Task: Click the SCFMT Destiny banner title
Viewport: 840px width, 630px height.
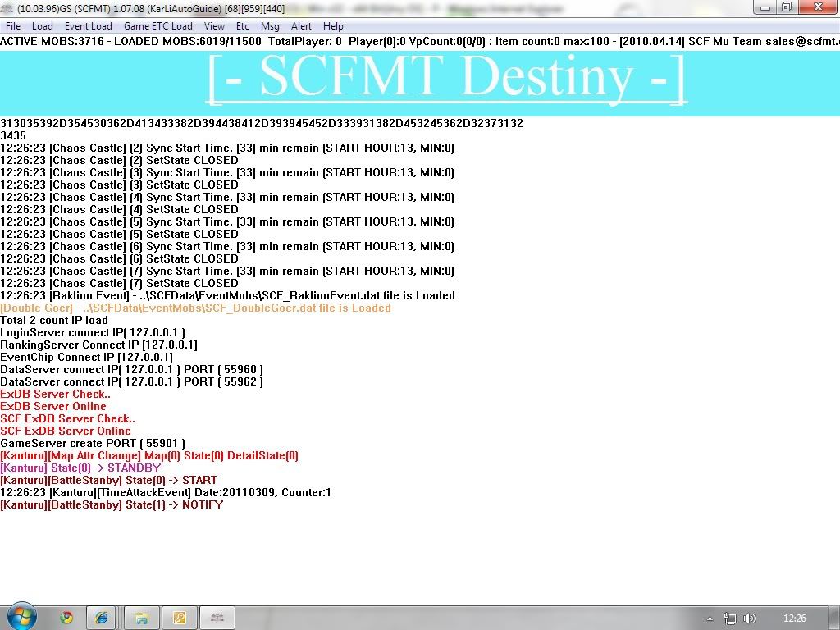Action: tap(446, 78)
